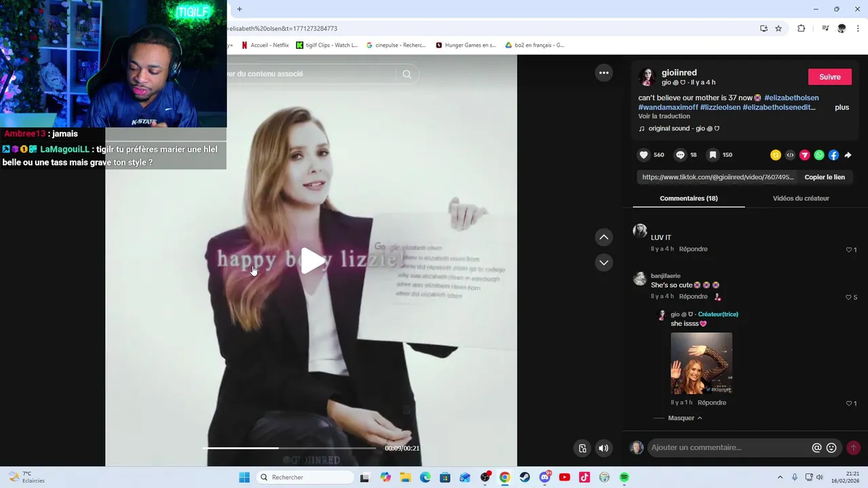This screenshot has height=488, width=868.
Task: Click the browser address bar URL
Action: pos(283,28)
